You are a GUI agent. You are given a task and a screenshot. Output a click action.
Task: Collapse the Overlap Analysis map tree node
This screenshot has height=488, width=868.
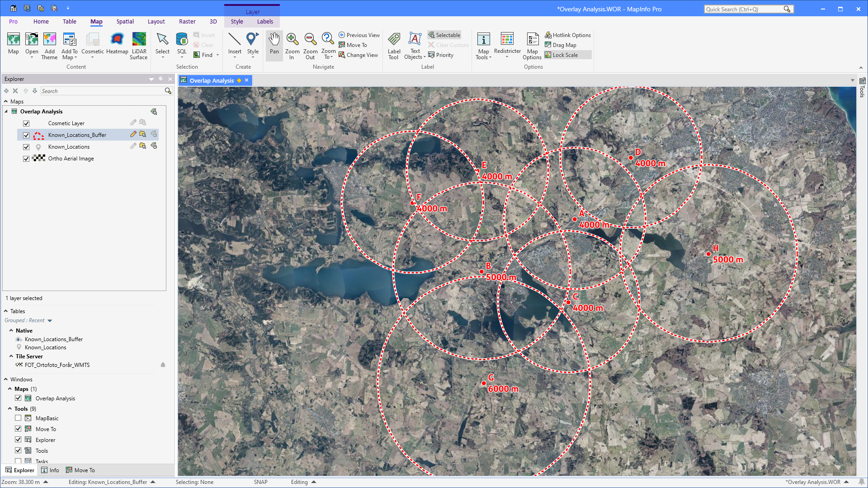click(6, 112)
